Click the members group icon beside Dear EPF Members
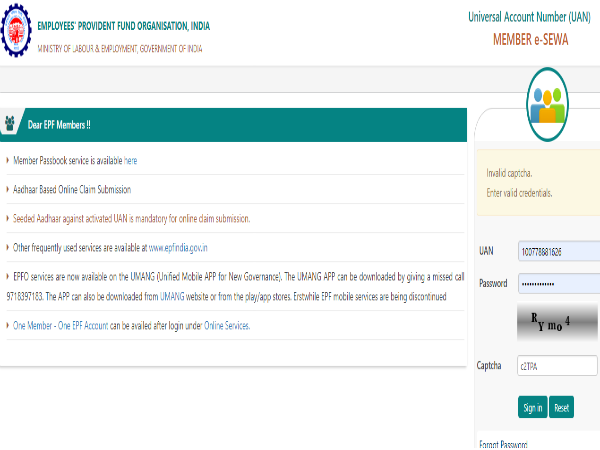Screen dimensions: 600x450 pos(10,125)
